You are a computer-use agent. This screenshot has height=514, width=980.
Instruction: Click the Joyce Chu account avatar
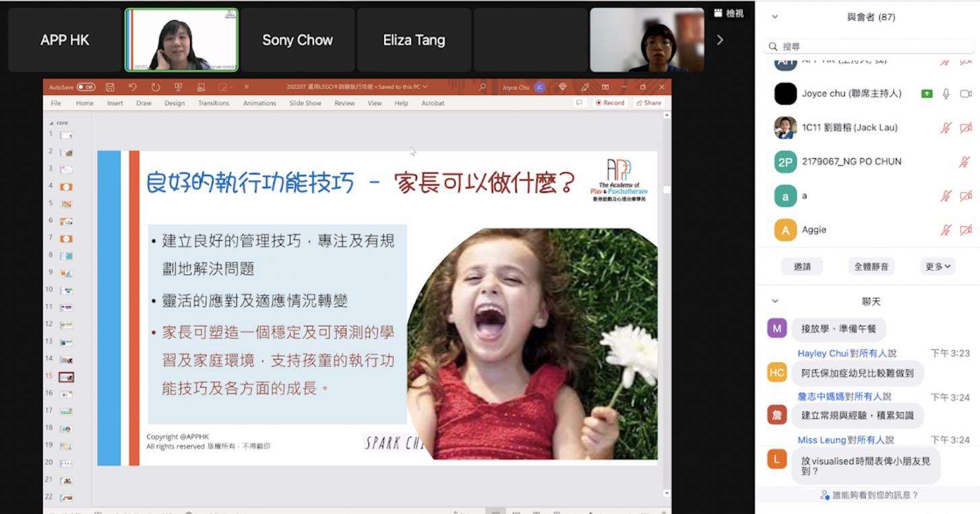tap(540, 87)
